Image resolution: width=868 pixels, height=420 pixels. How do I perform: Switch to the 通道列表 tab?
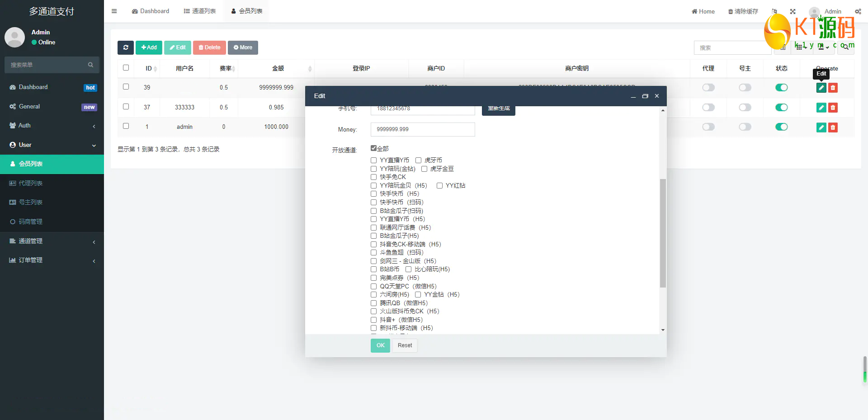point(200,11)
